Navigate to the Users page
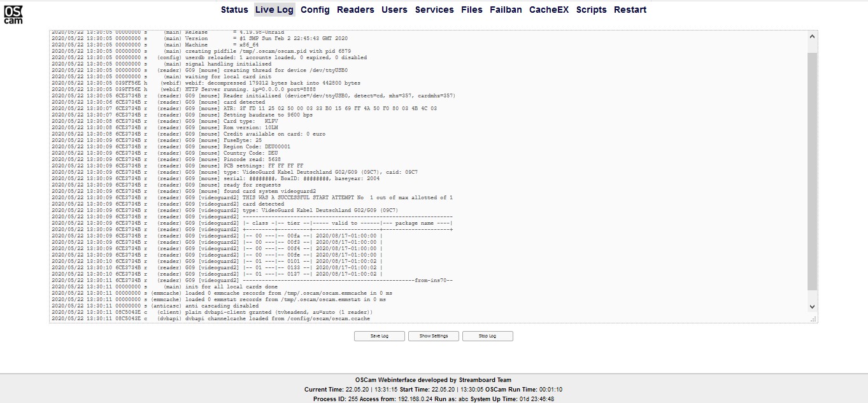This screenshot has height=403, width=868. (394, 10)
